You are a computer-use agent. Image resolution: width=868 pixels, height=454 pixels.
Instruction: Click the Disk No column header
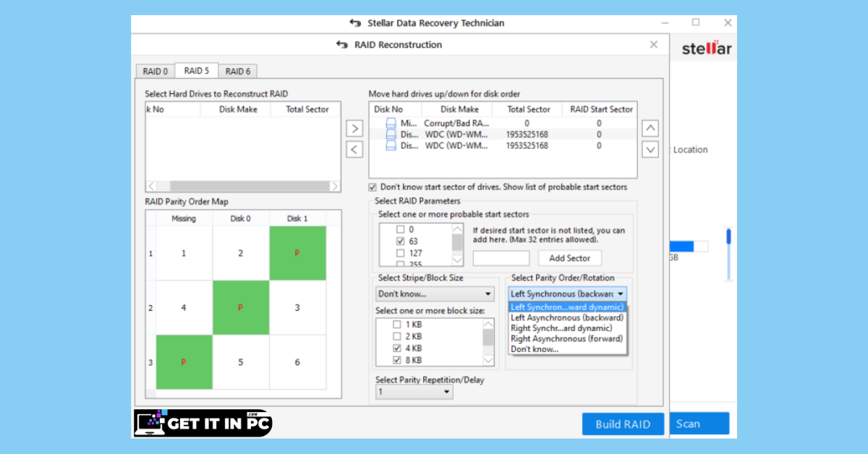pos(393,109)
